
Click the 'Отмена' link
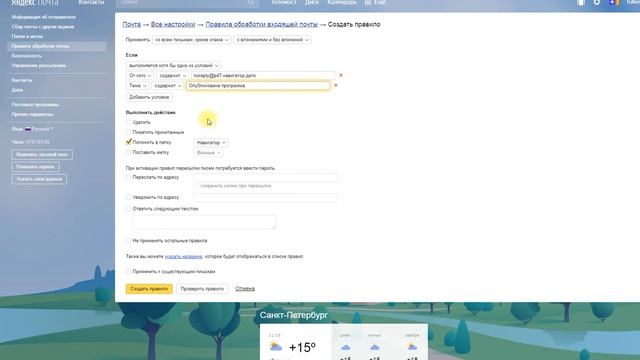pos(245,289)
